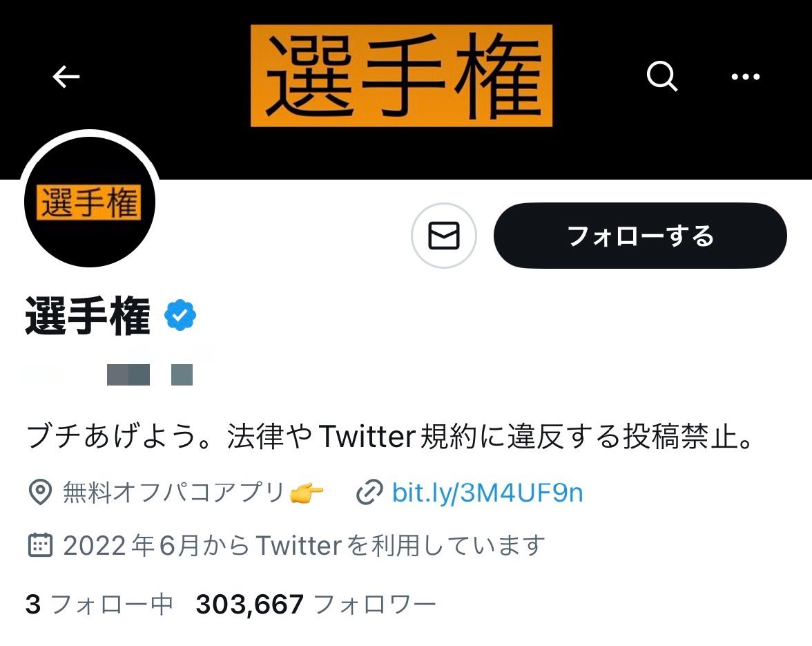This screenshot has height=646, width=812.
Task: Tap the blue verified badge
Action: [x=180, y=314]
